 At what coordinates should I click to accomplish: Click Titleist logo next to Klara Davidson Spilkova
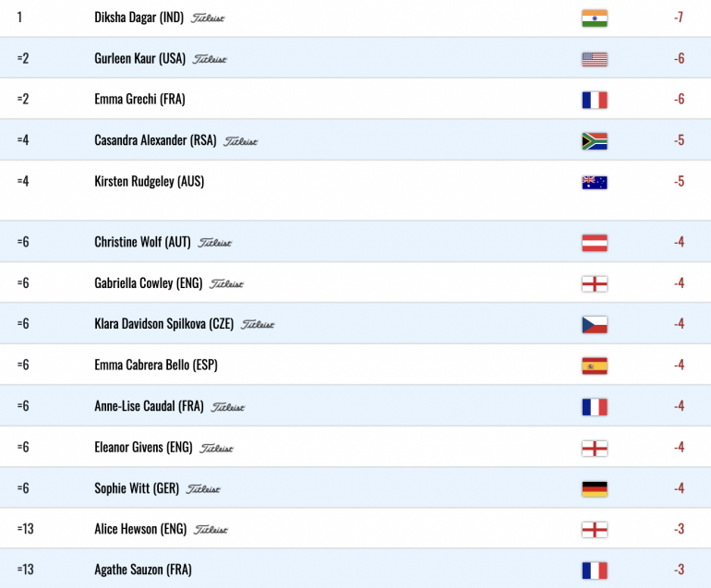click(257, 325)
